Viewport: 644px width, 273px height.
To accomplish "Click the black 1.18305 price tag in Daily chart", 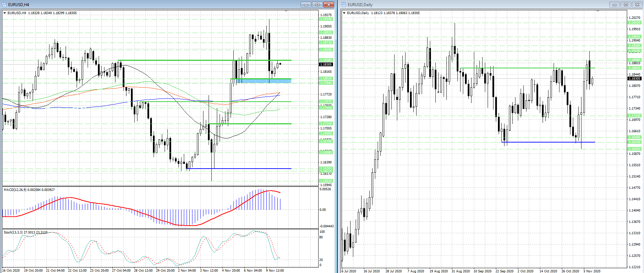I will 635,79.
